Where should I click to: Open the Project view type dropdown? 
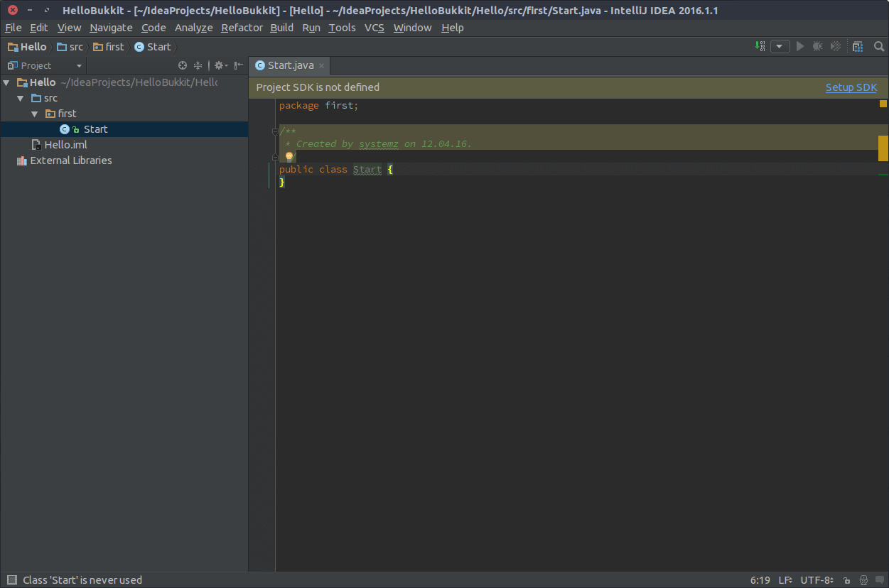[79, 65]
